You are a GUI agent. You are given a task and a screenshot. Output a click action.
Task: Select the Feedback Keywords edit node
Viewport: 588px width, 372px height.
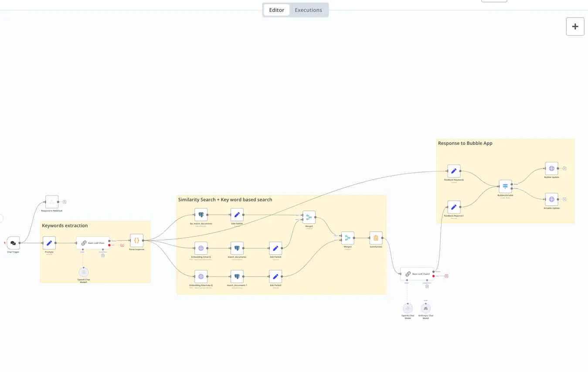click(454, 171)
